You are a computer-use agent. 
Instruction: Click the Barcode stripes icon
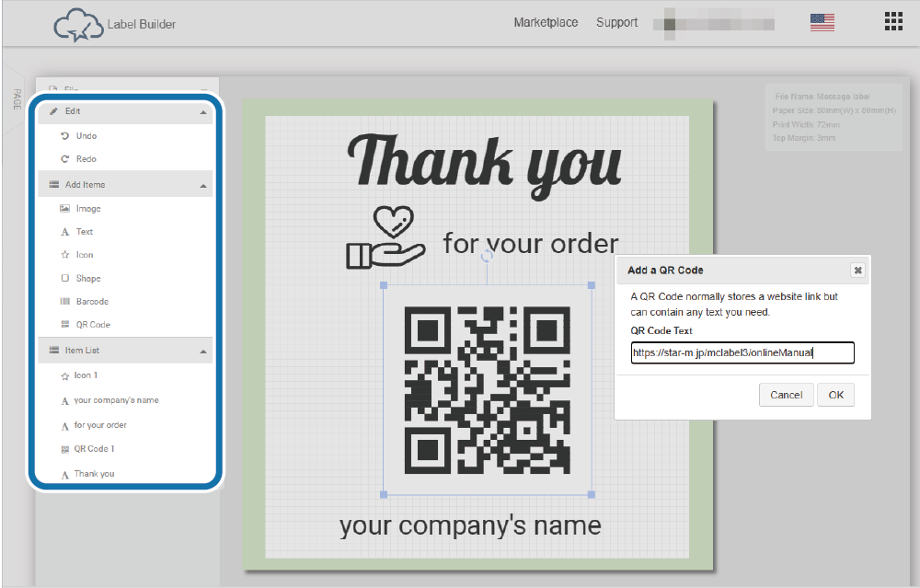point(65,301)
